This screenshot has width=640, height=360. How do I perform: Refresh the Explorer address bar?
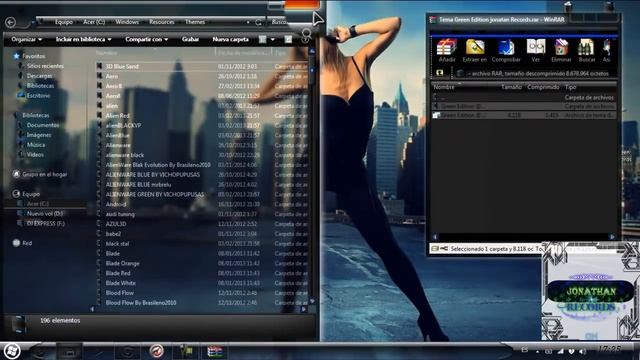pyautogui.click(x=258, y=22)
